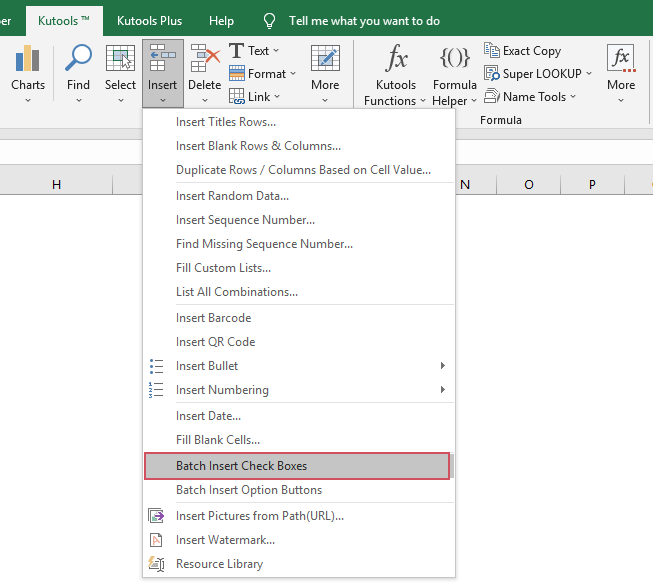Expand the Super LOOKUP dropdown arrow
653x588 pixels.
589,74
